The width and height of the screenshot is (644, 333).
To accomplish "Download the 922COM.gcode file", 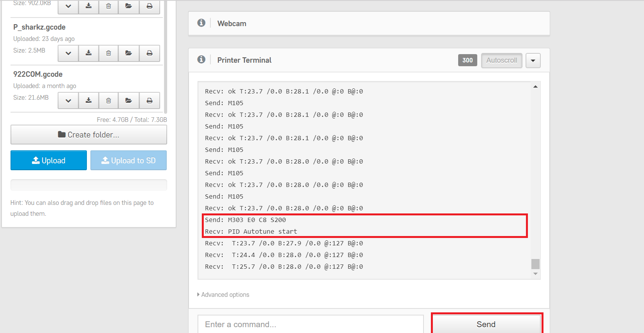I will tap(89, 100).
